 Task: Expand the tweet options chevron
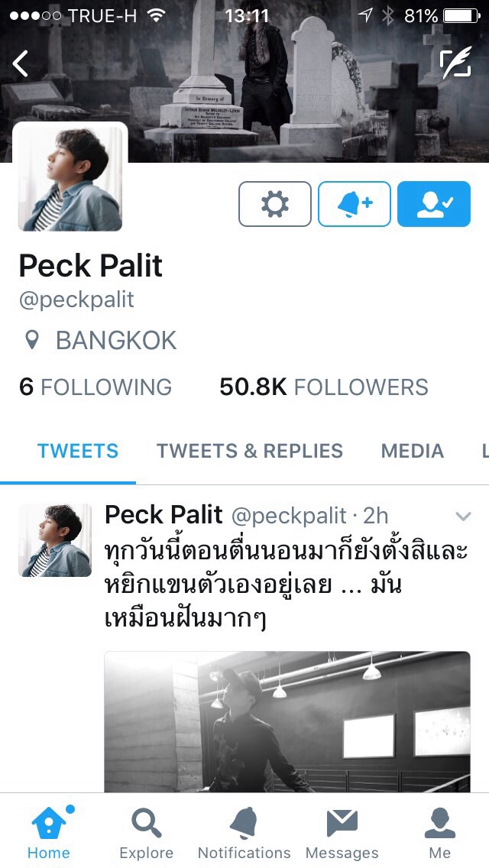(x=463, y=517)
